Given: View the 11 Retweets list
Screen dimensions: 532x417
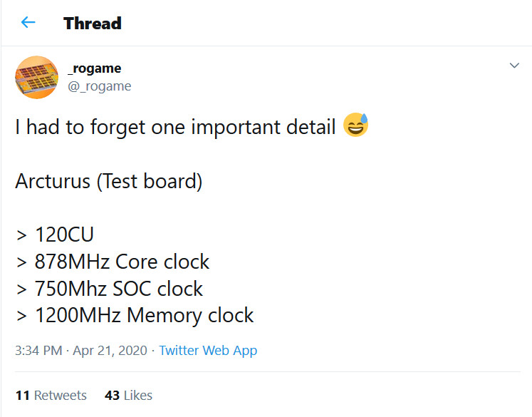Looking at the screenshot, I should tap(51, 395).
